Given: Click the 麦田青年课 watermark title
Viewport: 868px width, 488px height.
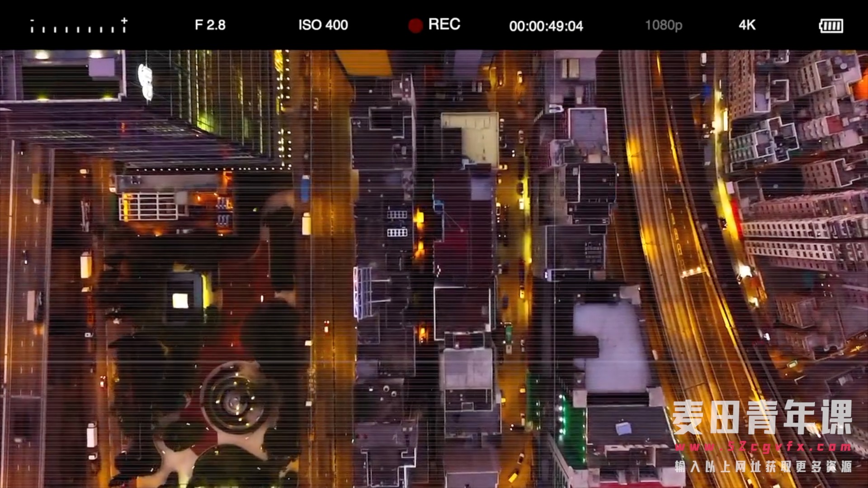Looking at the screenshot, I should click(x=762, y=417).
